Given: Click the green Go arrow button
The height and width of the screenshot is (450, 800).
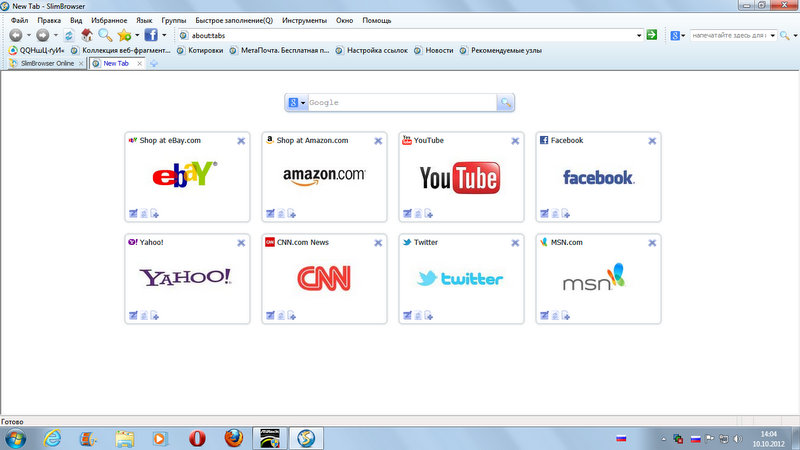Looking at the screenshot, I should point(652,35).
